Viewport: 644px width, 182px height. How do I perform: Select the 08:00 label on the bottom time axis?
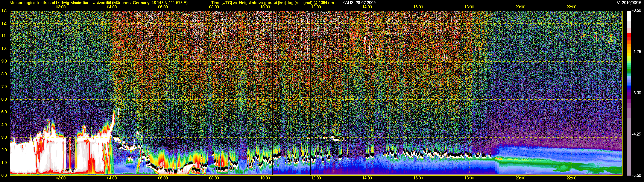point(214,178)
